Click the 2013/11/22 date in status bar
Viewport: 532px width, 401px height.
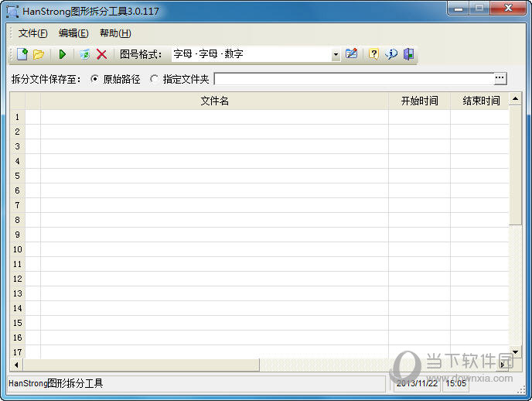[417, 384]
